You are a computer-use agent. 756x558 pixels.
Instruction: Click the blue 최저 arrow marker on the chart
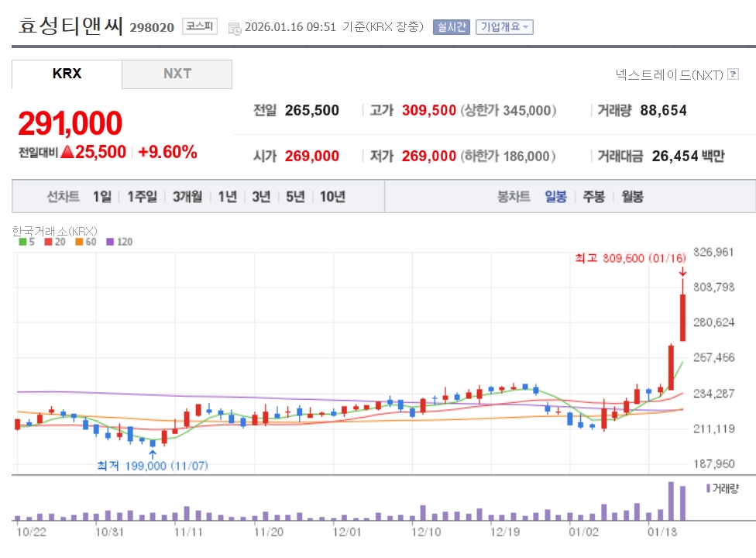152,453
